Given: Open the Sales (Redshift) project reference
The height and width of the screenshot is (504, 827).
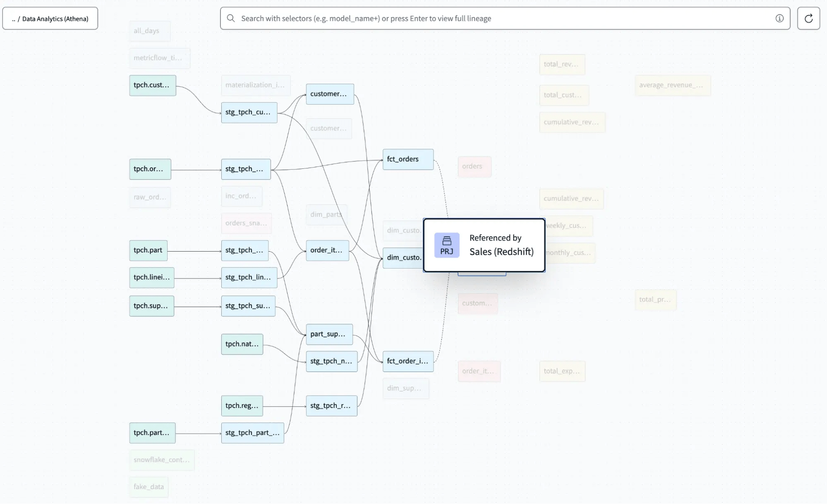Looking at the screenshot, I should [x=501, y=252].
